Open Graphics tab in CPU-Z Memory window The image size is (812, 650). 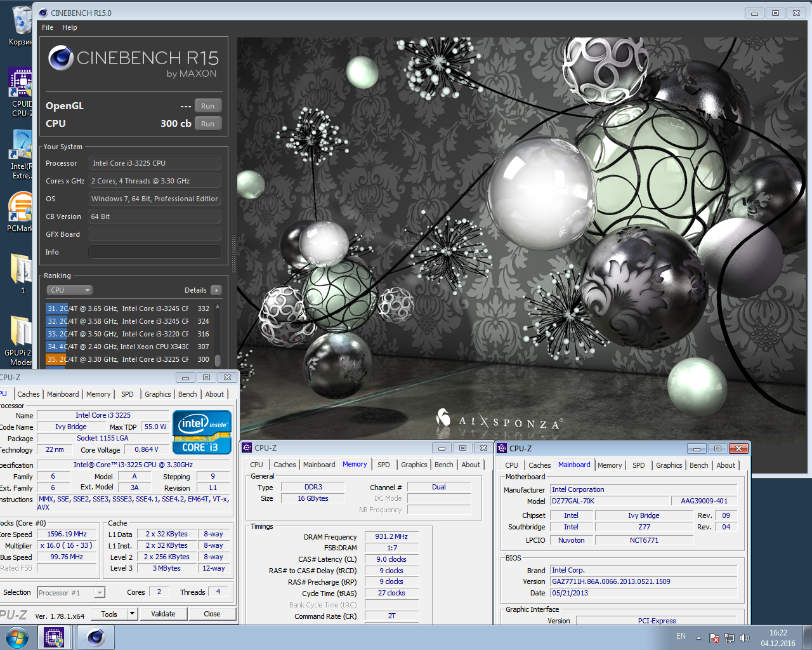click(414, 465)
